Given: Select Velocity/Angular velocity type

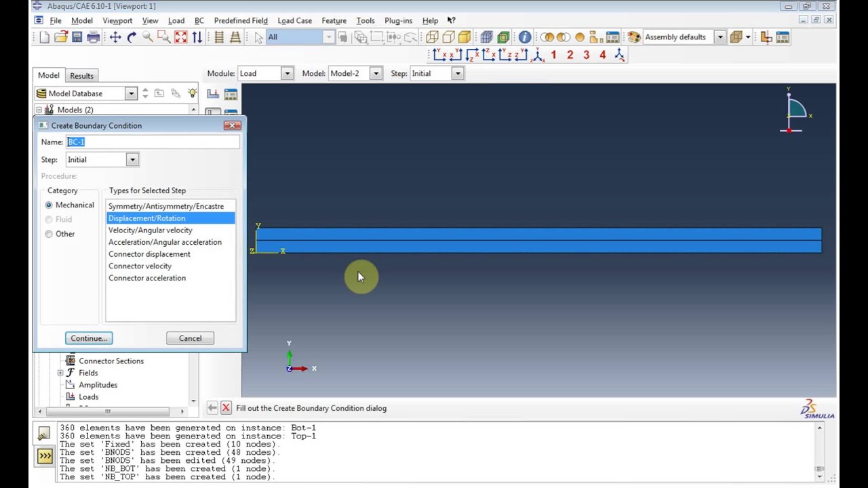Looking at the screenshot, I should pos(170,230).
